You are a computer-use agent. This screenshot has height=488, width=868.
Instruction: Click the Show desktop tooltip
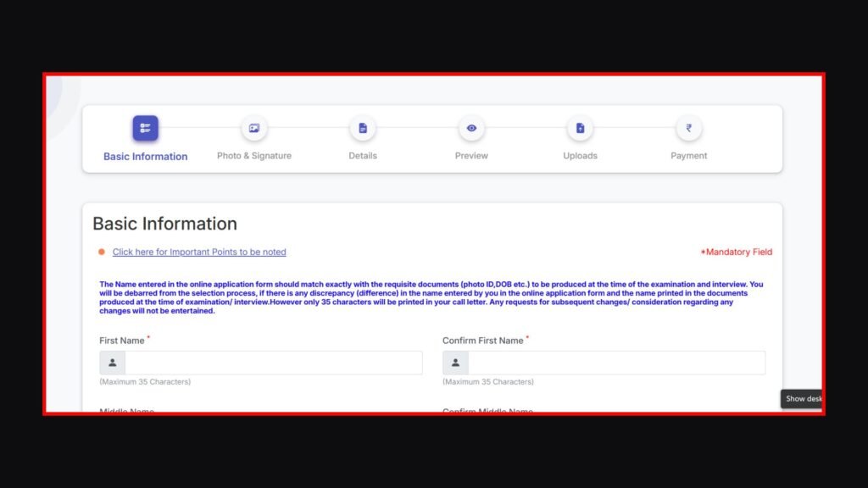point(802,399)
